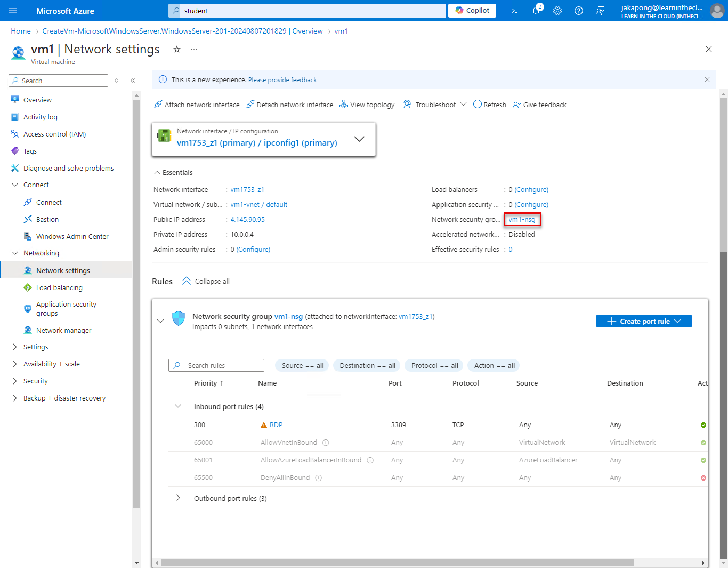Sort rules by the Priority column

coord(208,383)
